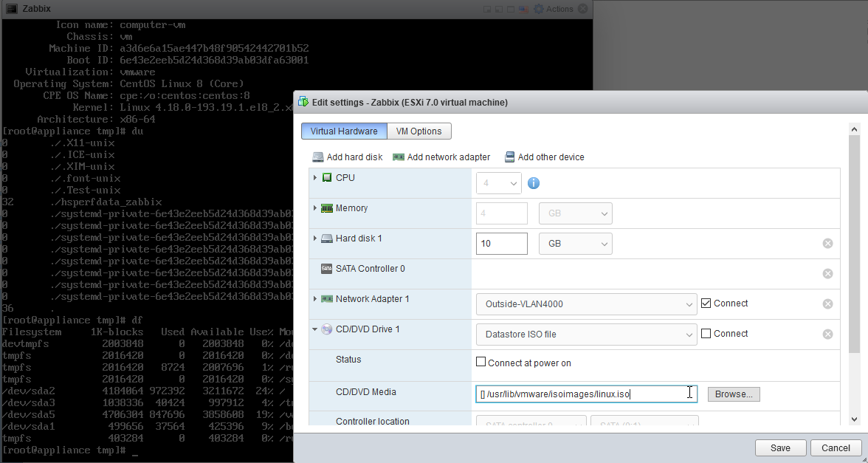The image size is (868, 463).
Task: Select US keyboard layout flag in console window
Action: pyautogui.click(x=524, y=10)
